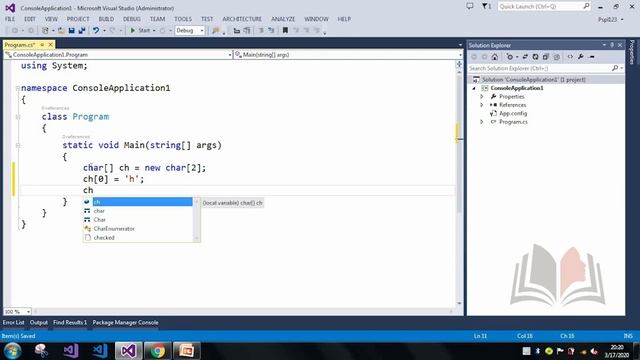
Task: Click the search magnifier in Solution Explorer
Action: [615, 68]
